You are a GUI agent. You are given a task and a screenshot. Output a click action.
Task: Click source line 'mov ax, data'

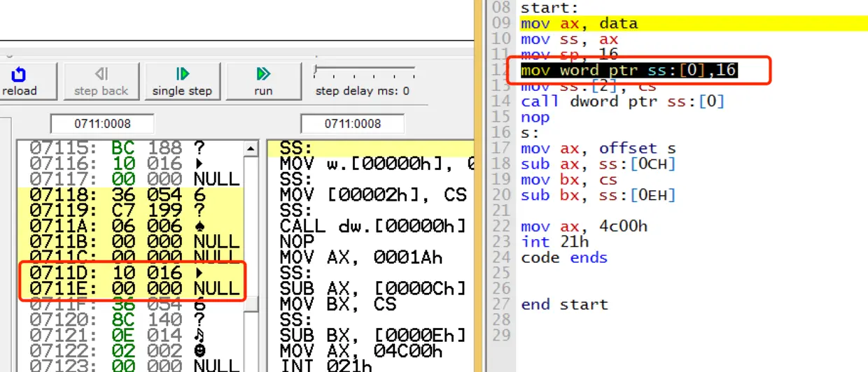(x=580, y=24)
